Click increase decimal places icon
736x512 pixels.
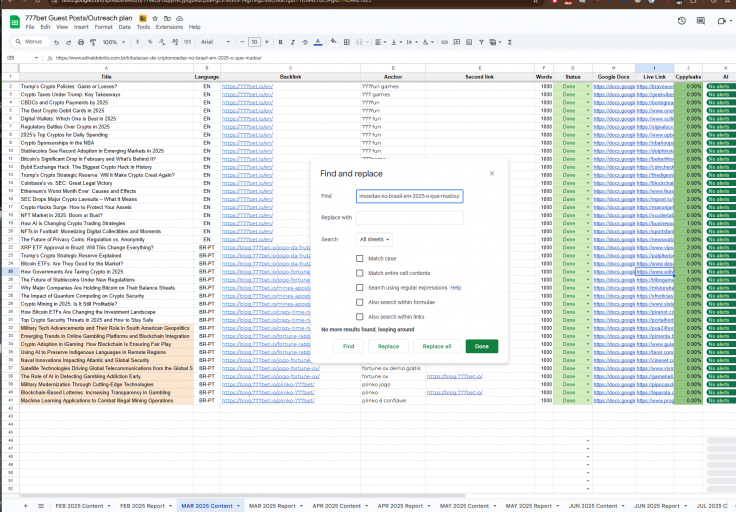pyautogui.click(x=175, y=42)
